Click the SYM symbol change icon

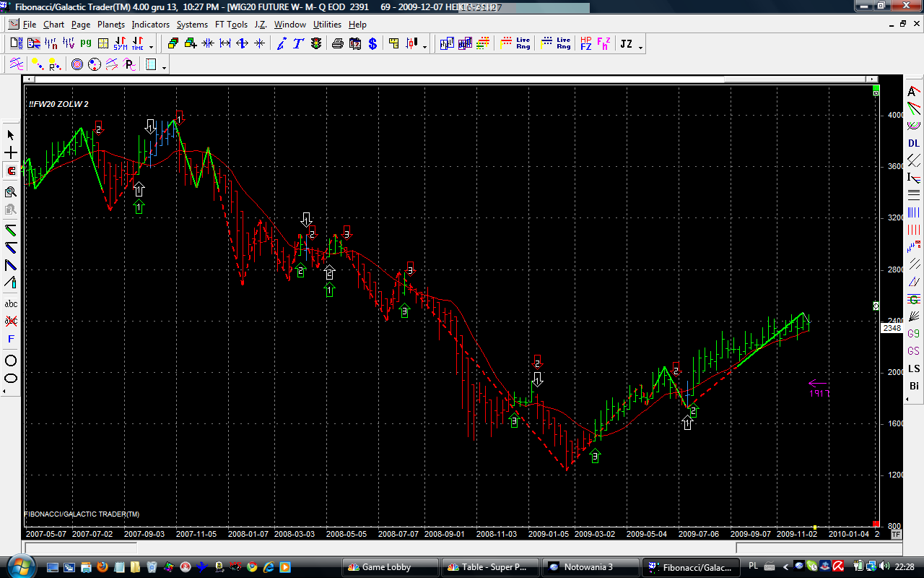(120, 44)
